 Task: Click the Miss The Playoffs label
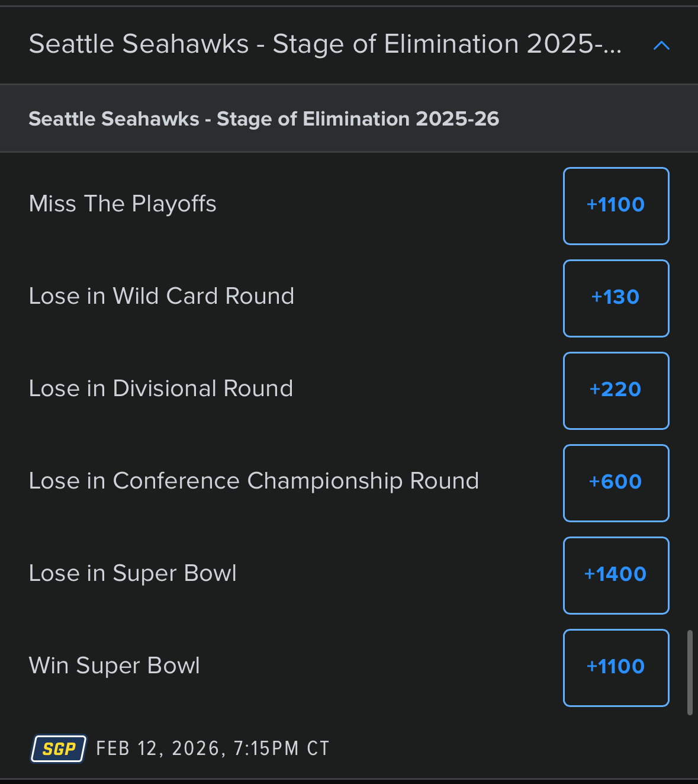point(123,204)
